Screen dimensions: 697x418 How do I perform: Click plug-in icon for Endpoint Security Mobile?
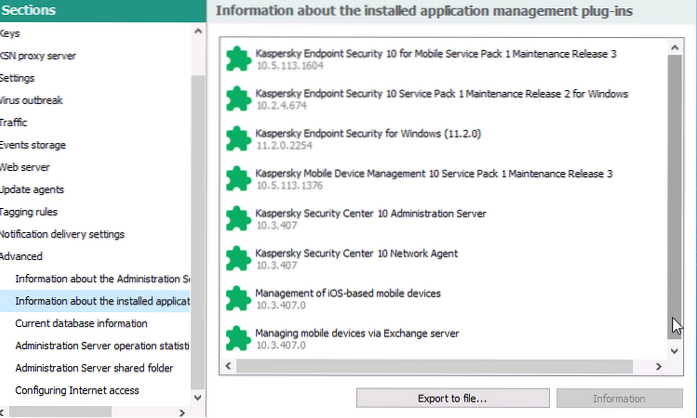point(237,59)
